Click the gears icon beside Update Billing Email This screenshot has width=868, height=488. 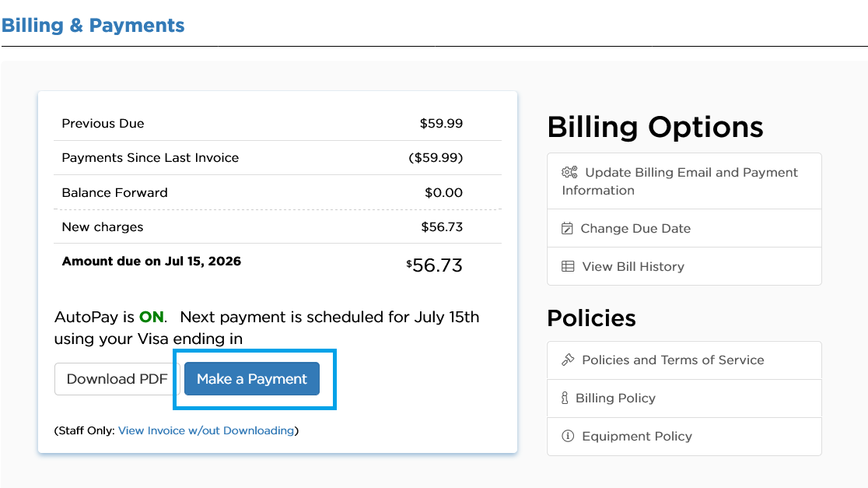(569, 172)
